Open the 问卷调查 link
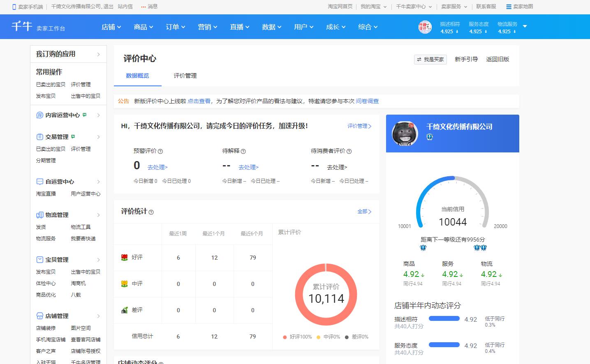This screenshot has width=590, height=364. click(x=367, y=101)
